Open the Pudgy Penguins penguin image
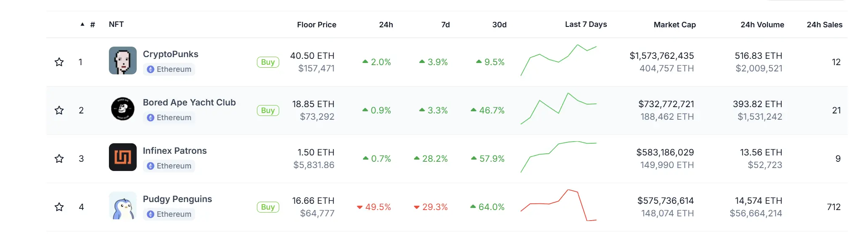Screen dimensions: 868x234 (x=122, y=205)
